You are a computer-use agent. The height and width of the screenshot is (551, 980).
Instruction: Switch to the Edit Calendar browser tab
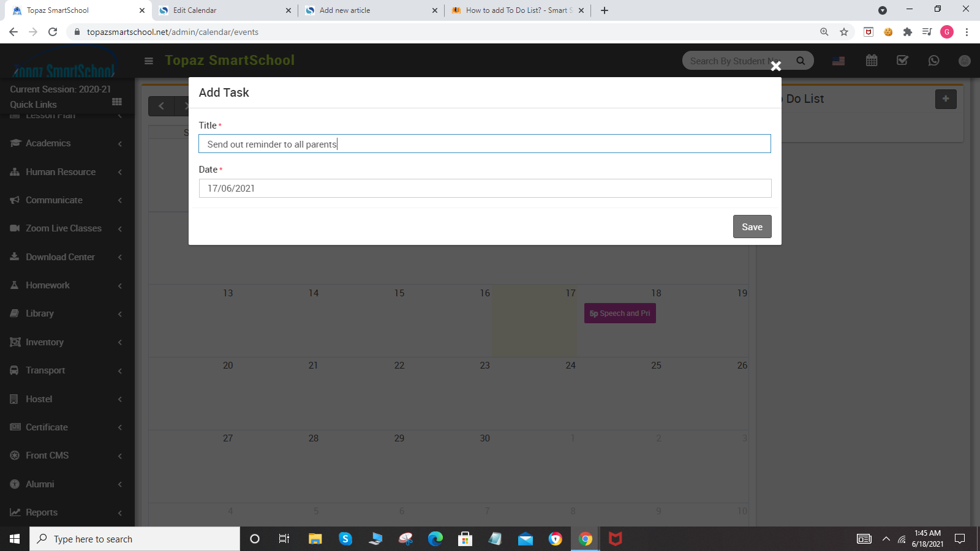point(221,10)
